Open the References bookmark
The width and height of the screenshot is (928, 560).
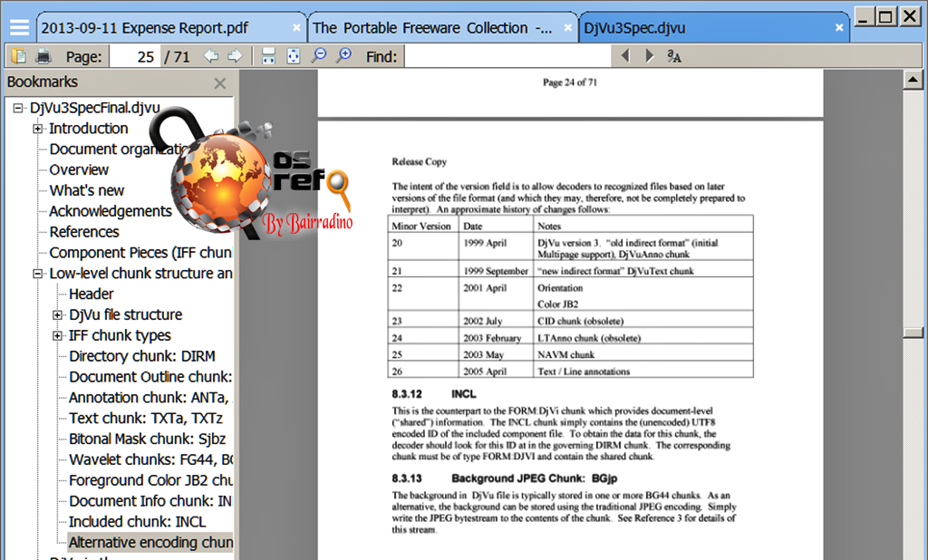click(x=84, y=232)
